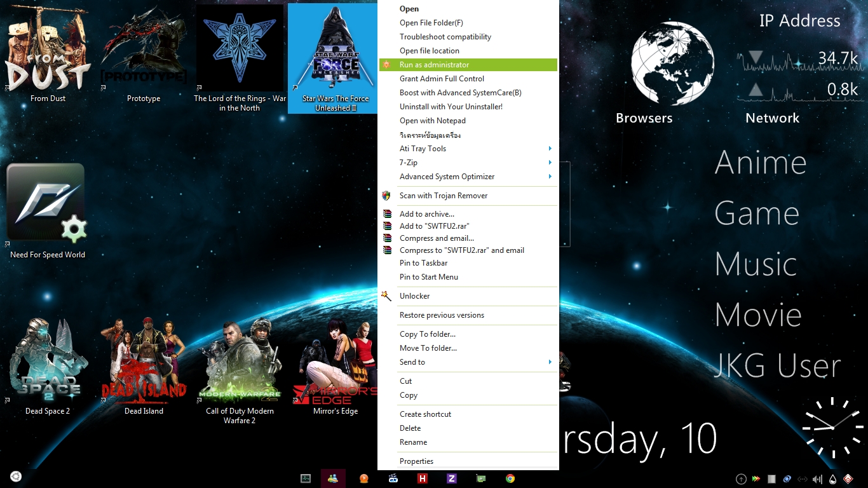Select Lord of the Rings War in the North shortcut
This screenshot has width=868, height=488.
[x=240, y=58]
